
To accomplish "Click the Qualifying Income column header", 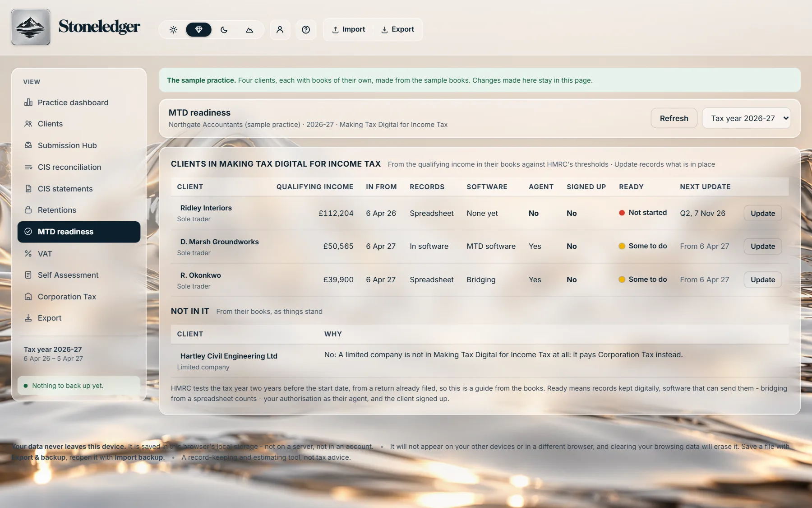I will tap(315, 187).
